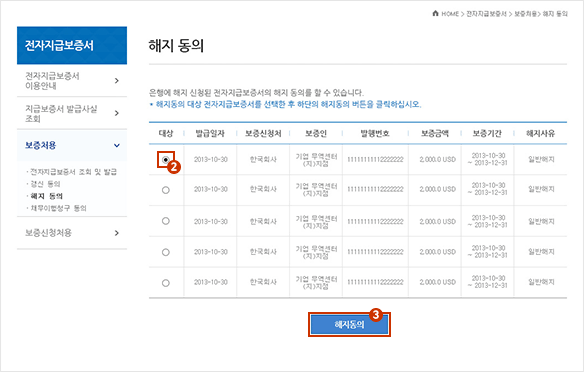Expand 보증신청처용 chevron arrow
This screenshot has height=372, width=584.
117,233
